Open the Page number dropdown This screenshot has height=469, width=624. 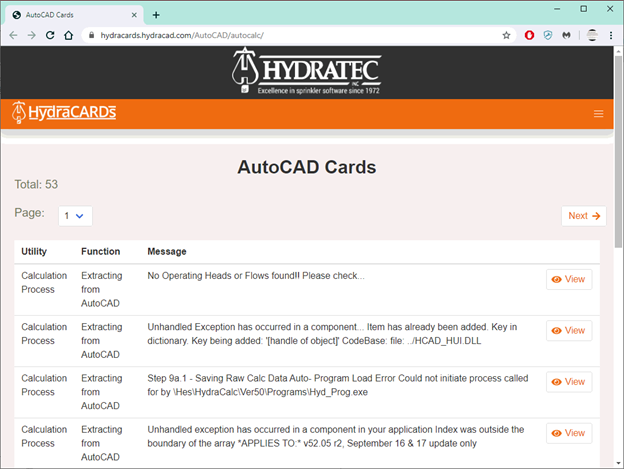(75, 216)
